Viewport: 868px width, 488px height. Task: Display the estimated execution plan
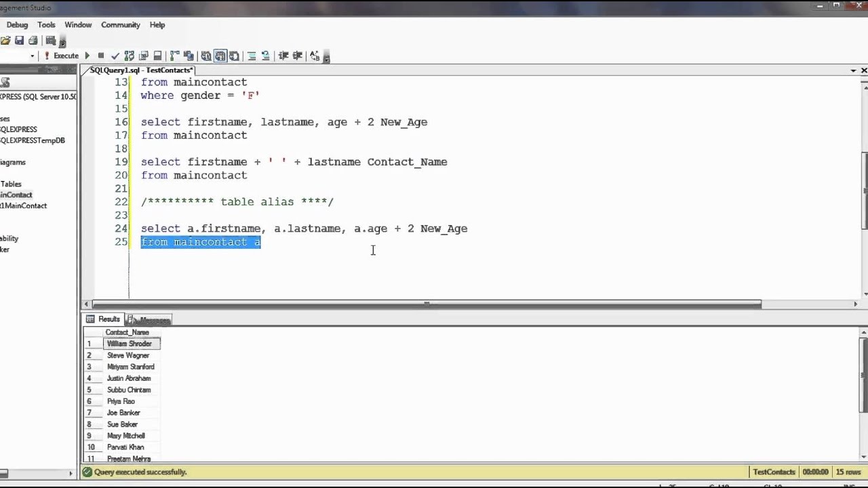pos(129,56)
